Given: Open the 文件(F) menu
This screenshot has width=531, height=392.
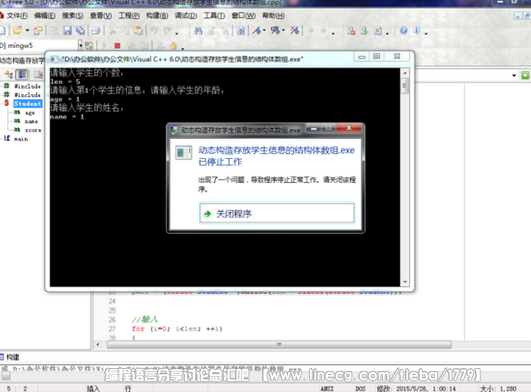Looking at the screenshot, I should (17, 16).
